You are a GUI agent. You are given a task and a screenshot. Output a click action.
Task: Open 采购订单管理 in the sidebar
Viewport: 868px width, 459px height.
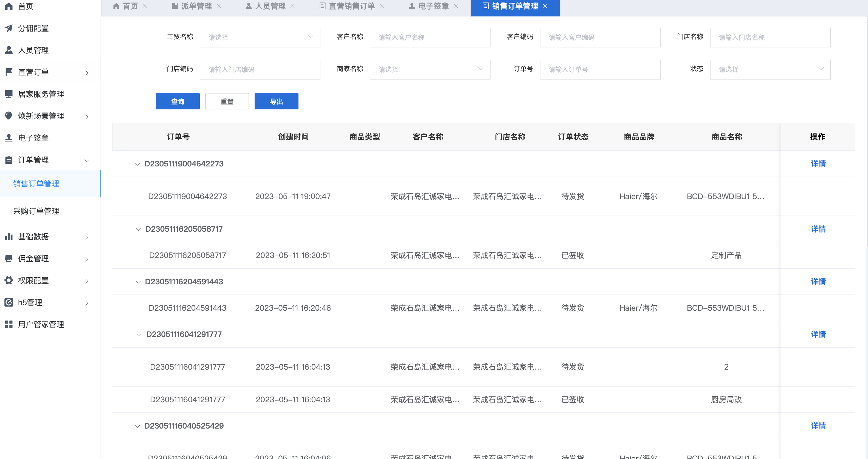(x=50, y=211)
